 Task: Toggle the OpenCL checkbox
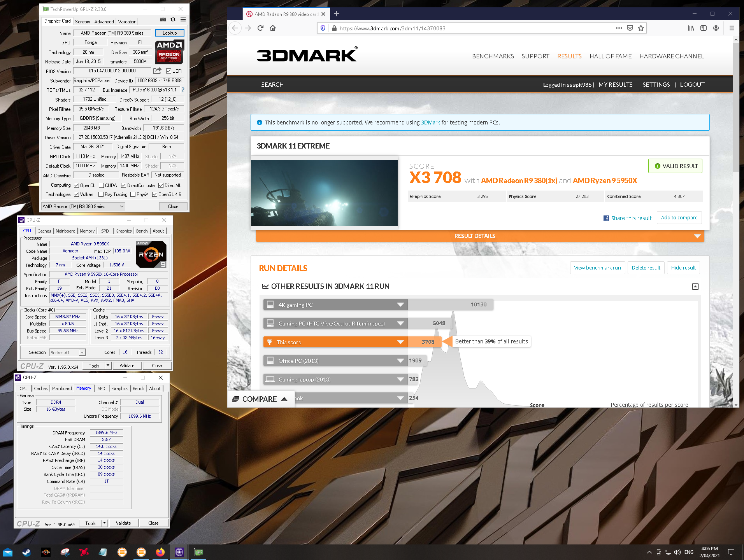(77, 185)
